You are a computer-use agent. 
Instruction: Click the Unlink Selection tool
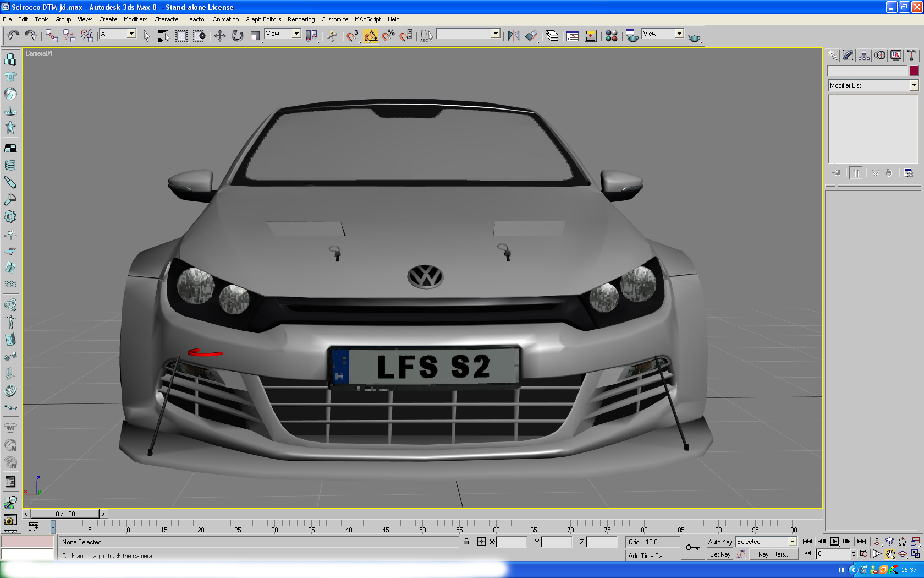69,36
